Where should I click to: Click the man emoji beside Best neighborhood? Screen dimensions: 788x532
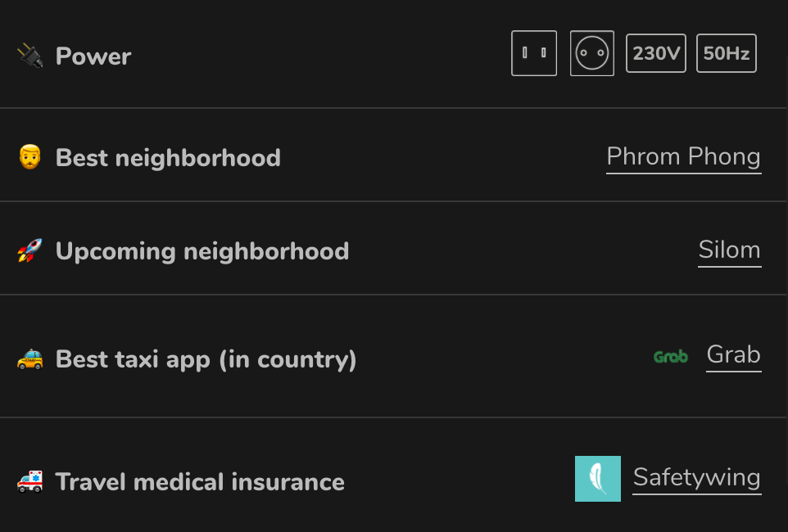[x=30, y=157]
